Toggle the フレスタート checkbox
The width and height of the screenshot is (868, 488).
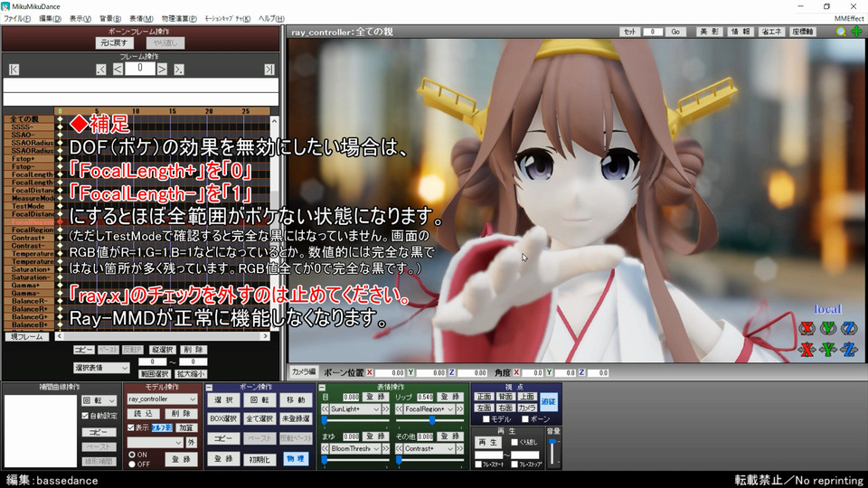tap(478, 465)
